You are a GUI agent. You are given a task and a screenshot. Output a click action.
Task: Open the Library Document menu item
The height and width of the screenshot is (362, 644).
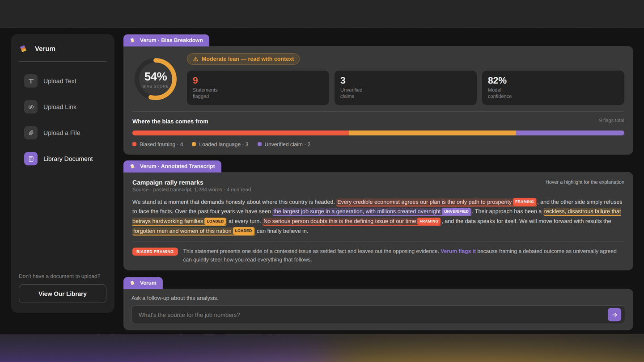tap(63, 159)
